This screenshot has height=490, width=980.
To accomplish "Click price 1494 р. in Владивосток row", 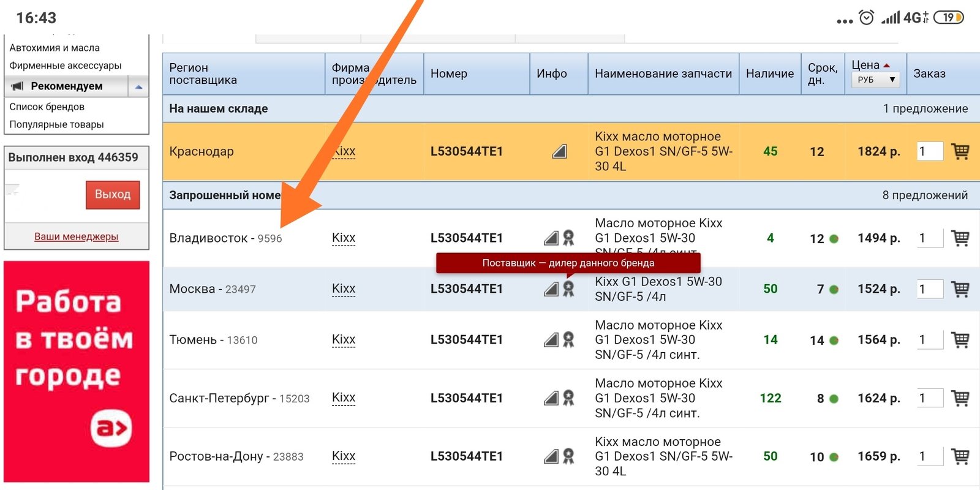I will coord(878,238).
